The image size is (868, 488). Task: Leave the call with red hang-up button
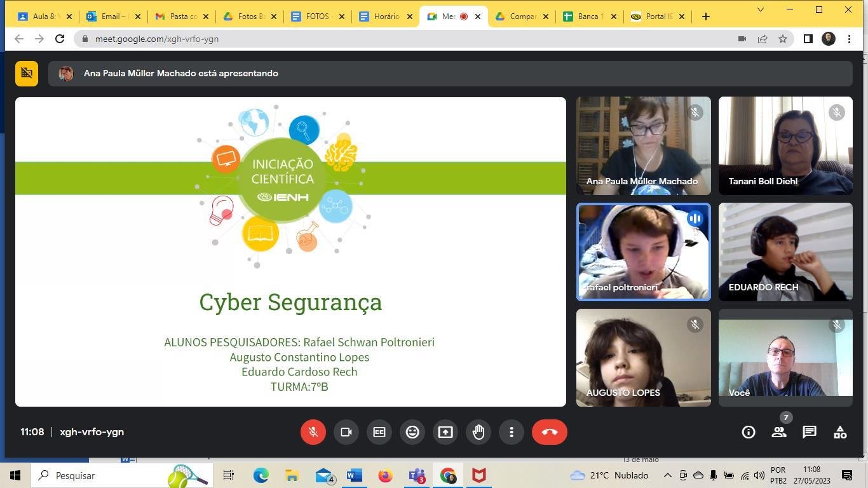pos(550,432)
